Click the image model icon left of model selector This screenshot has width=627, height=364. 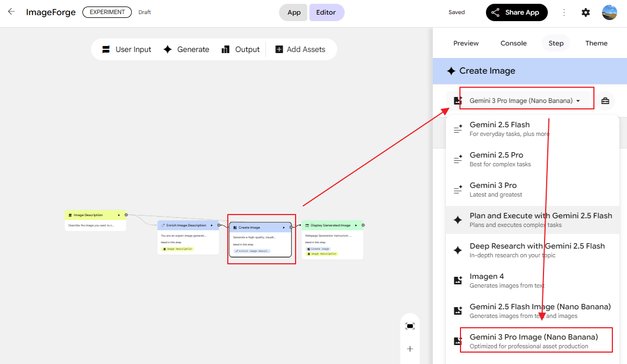click(458, 101)
